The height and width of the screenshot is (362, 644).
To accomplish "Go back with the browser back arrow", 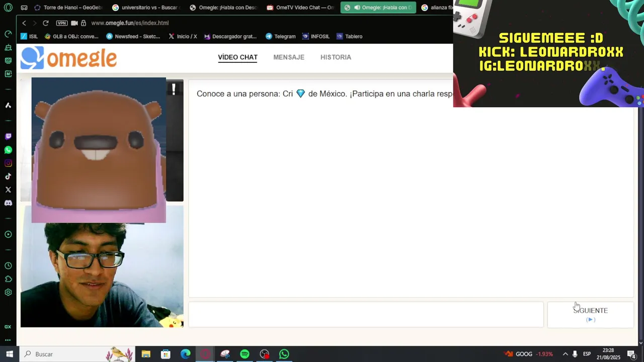I will pos(24,23).
